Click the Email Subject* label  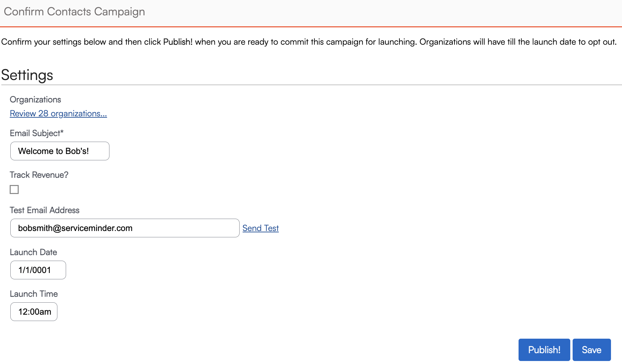pyautogui.click(x=37, y=133)
